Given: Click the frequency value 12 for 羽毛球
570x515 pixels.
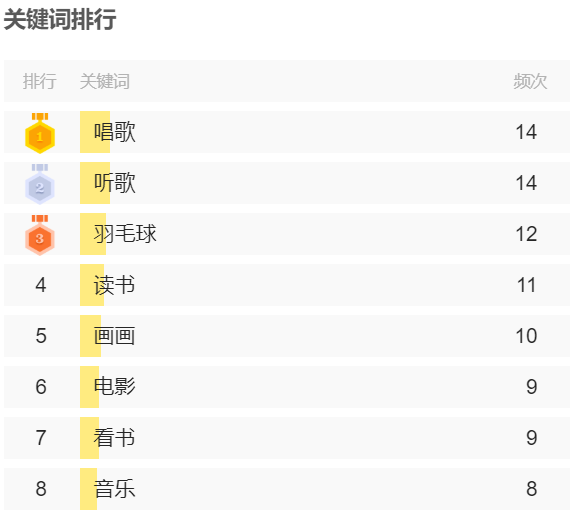Looking at the screenshot, I should 526,234.
